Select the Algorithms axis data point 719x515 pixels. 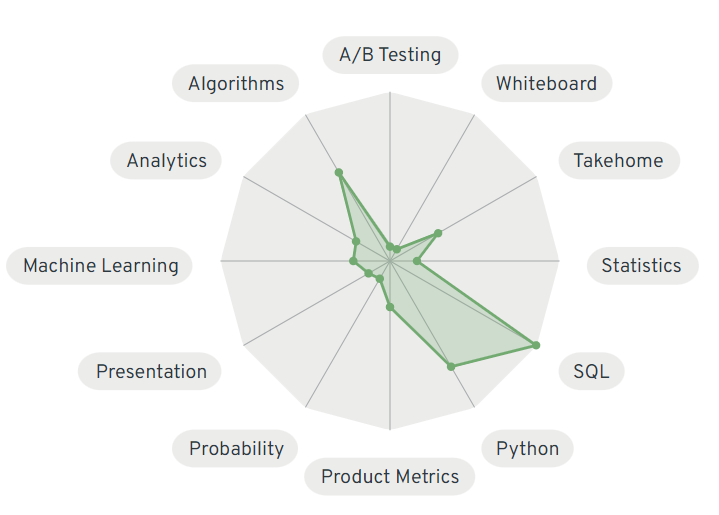click(339, 173)
